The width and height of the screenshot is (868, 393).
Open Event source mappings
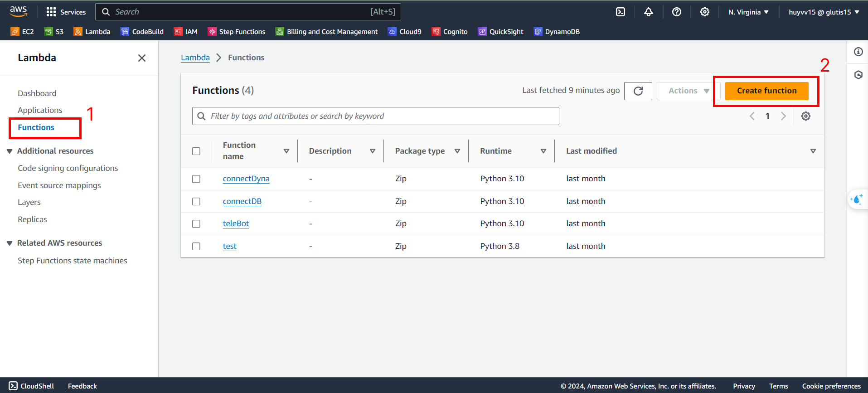tap(59, 185)
